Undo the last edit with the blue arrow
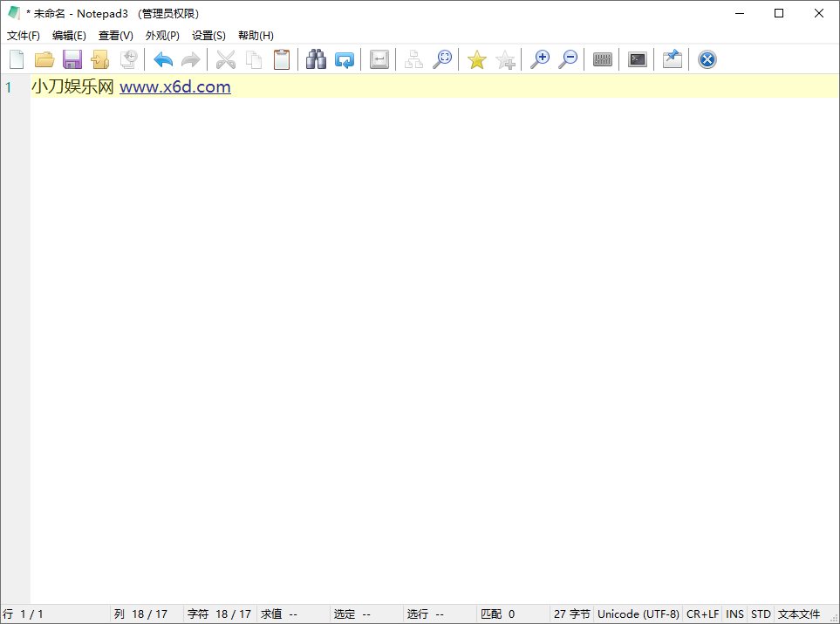 [163, 59]
